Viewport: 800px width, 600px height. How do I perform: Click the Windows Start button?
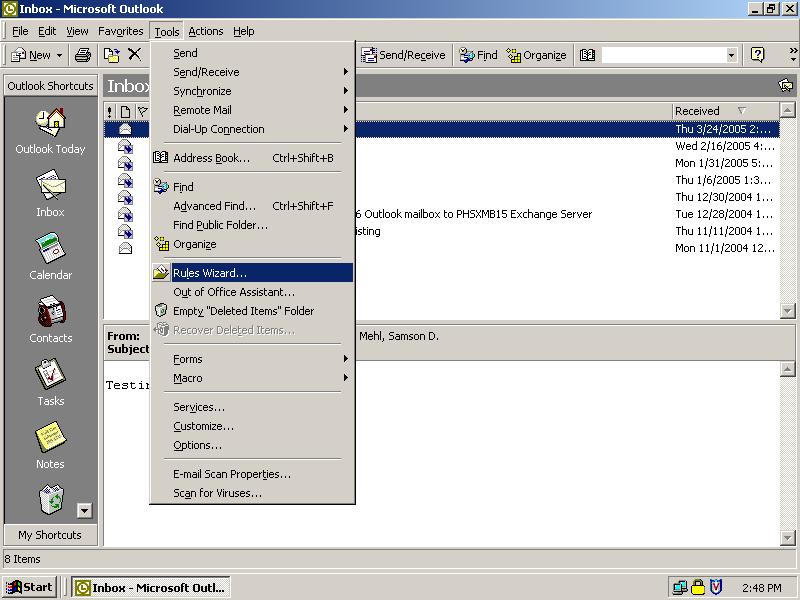click(x=30, y=588)
